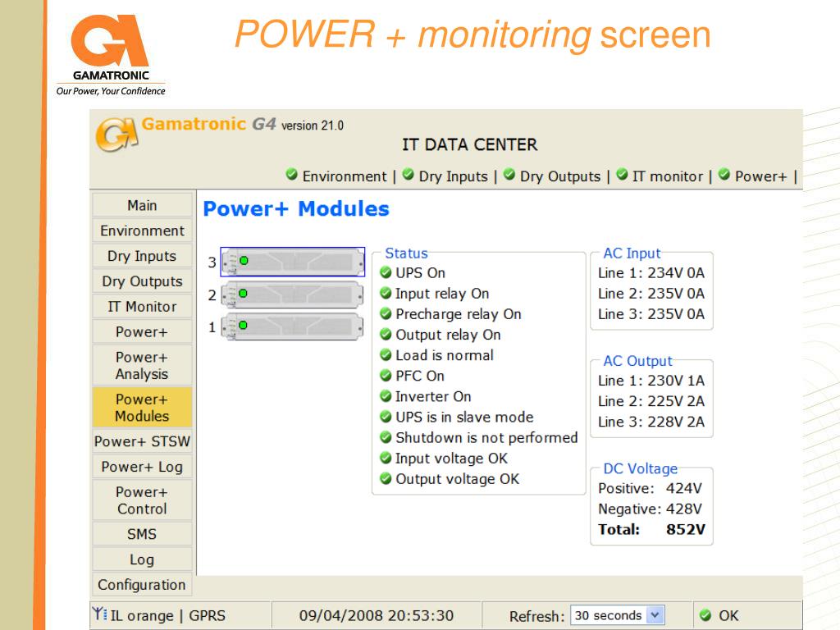Click the Power+ Modules page heading
Screen dimensions: 840x630
[x=296, y=208]
